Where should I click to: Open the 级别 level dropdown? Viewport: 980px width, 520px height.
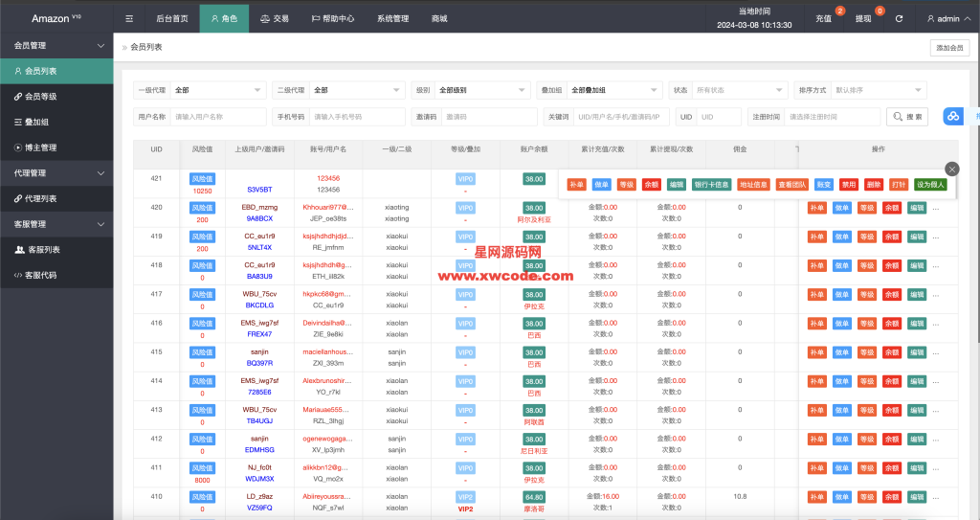point(482,90)
